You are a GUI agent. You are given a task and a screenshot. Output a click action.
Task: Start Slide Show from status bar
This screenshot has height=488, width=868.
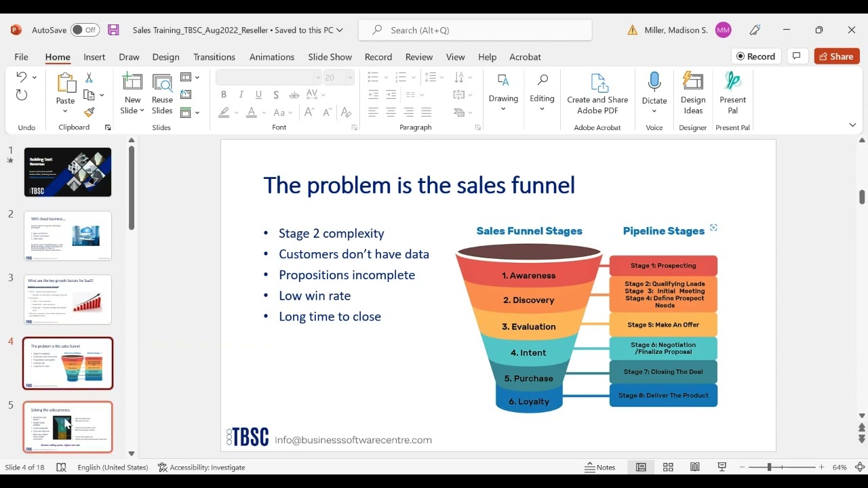722,467
